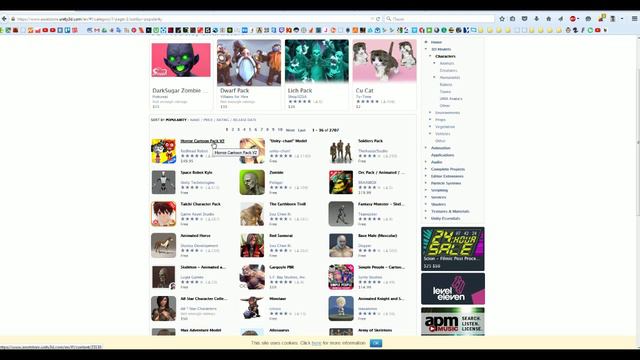Expand the Editor Extensions category arrow
640x360 pixels.
pyautogui.click(x=426, y=176)
